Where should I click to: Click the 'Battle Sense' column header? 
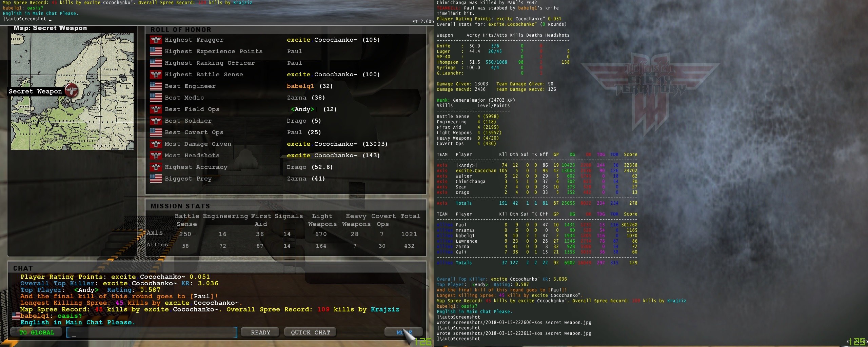coord(187,220)
